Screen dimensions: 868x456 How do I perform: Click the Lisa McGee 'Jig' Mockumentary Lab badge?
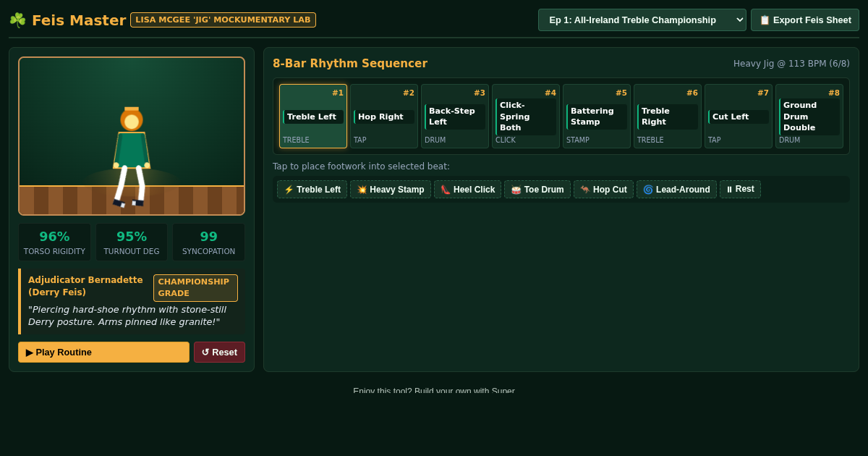coord(223,20)
